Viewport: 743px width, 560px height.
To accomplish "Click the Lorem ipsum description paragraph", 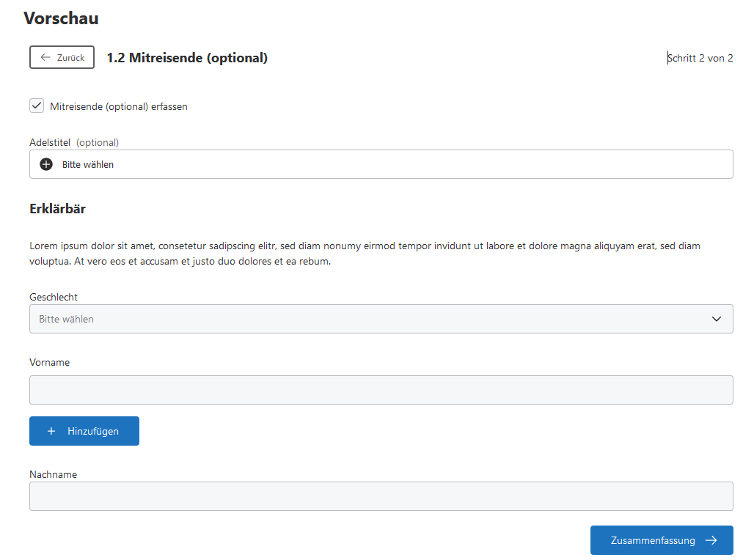I will pos(365,253).
